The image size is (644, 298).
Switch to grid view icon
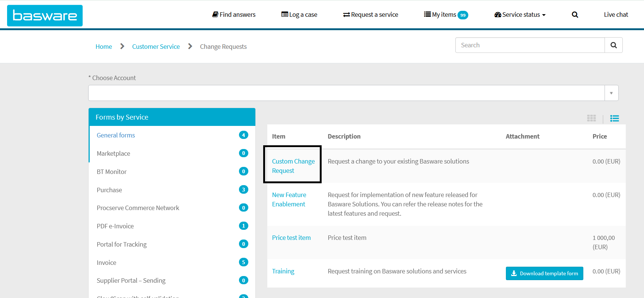pyautogui.click(x=592, y=118)
